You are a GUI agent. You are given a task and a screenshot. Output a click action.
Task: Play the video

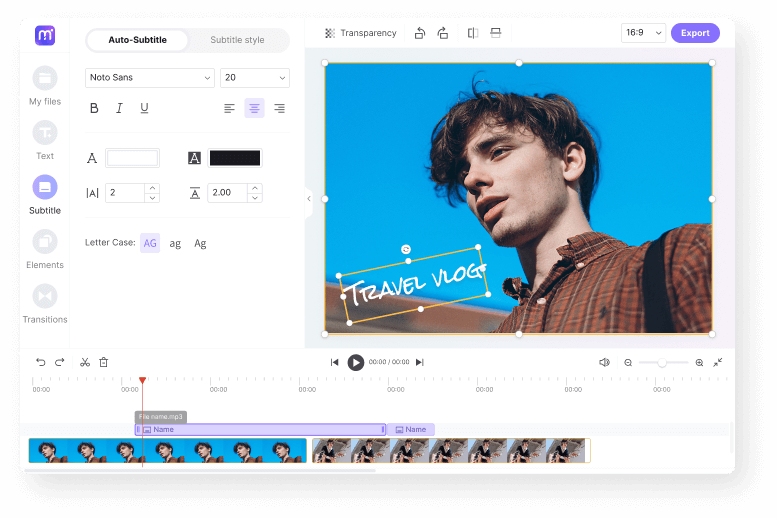click(355, 362)
